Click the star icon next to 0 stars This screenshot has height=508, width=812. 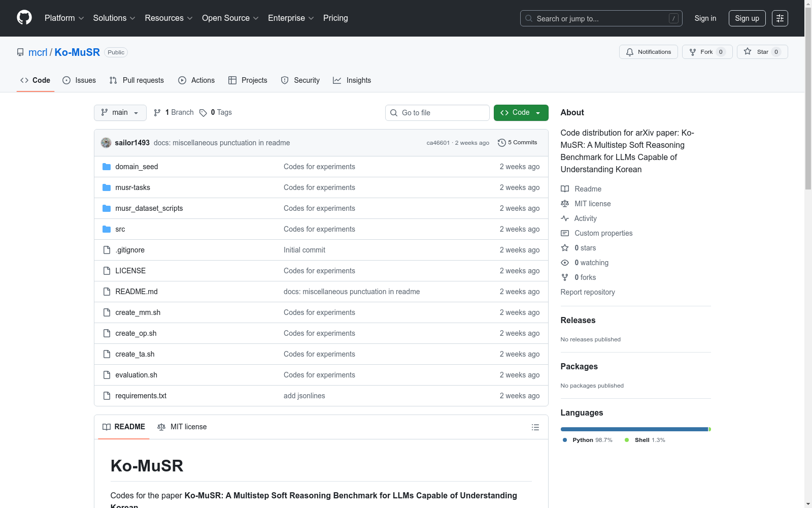pyautogui.click(x=565, y=248)
